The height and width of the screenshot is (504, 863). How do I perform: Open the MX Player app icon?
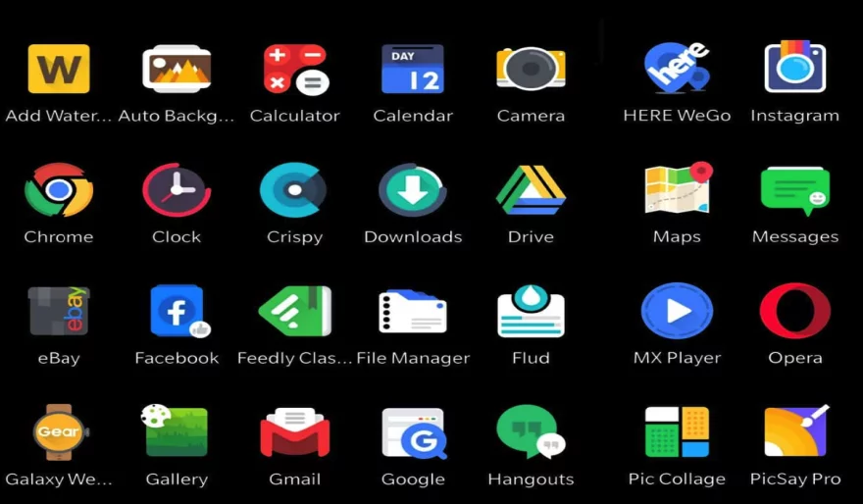click(x=677, y=311)
